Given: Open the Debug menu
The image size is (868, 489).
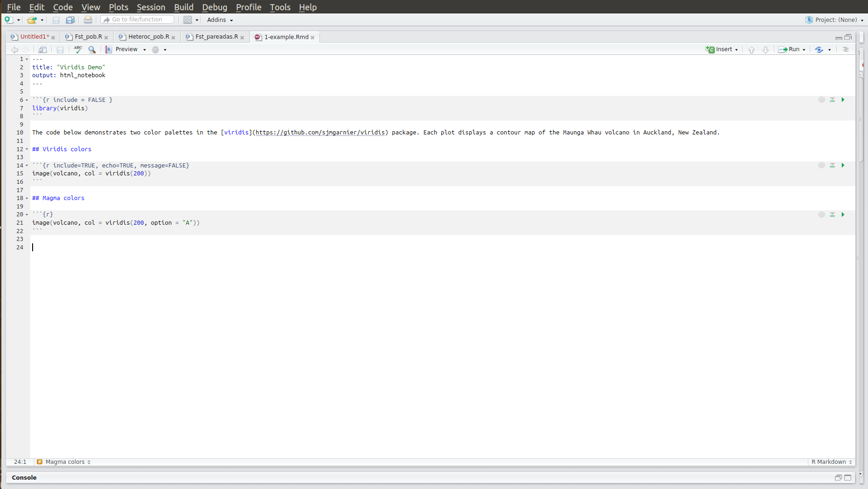Looking at the screenshot, I should coord(215,7).
